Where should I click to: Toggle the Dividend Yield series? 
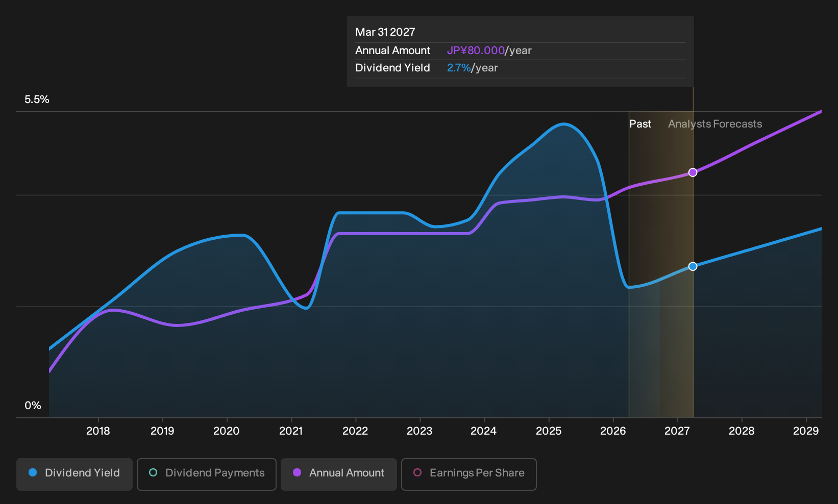pos(75,474)
